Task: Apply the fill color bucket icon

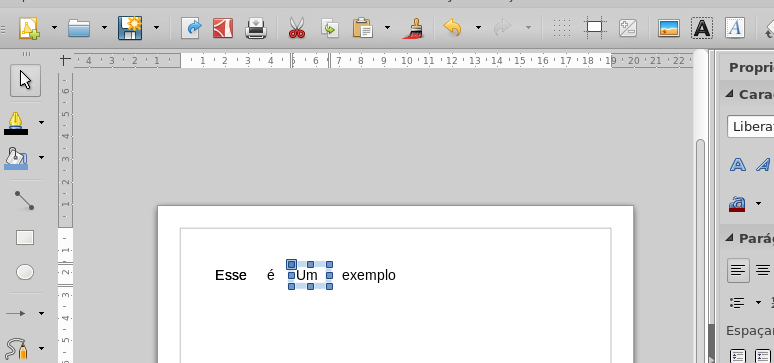Action: (16, 158)
